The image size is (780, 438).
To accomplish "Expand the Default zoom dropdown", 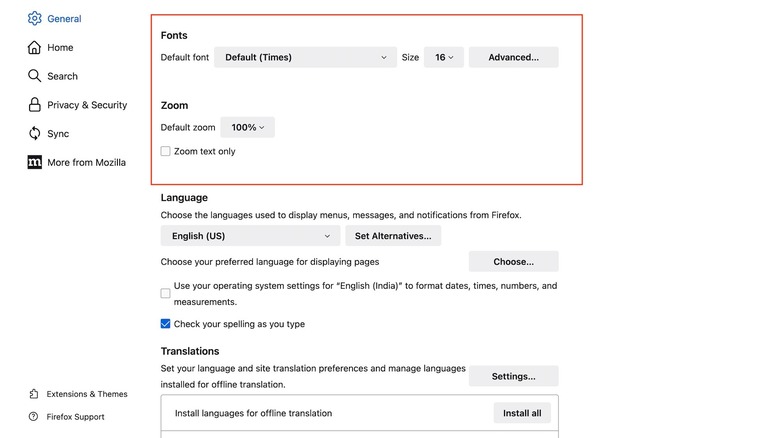I will 247,127.
